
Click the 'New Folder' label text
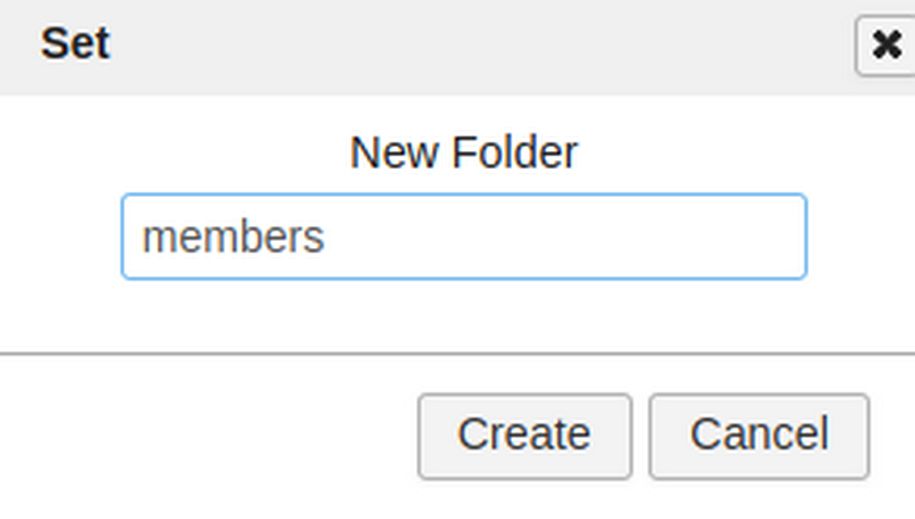[463, 153]
